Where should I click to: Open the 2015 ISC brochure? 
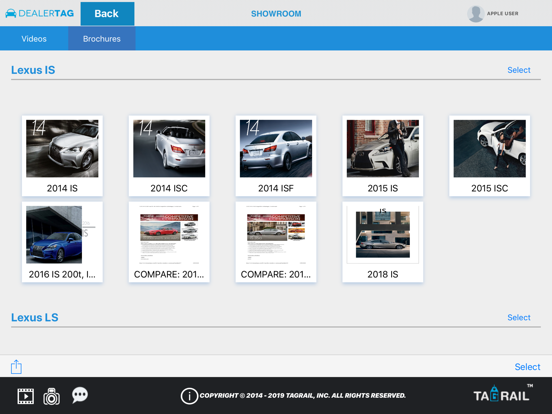click(x=489, y=156)
